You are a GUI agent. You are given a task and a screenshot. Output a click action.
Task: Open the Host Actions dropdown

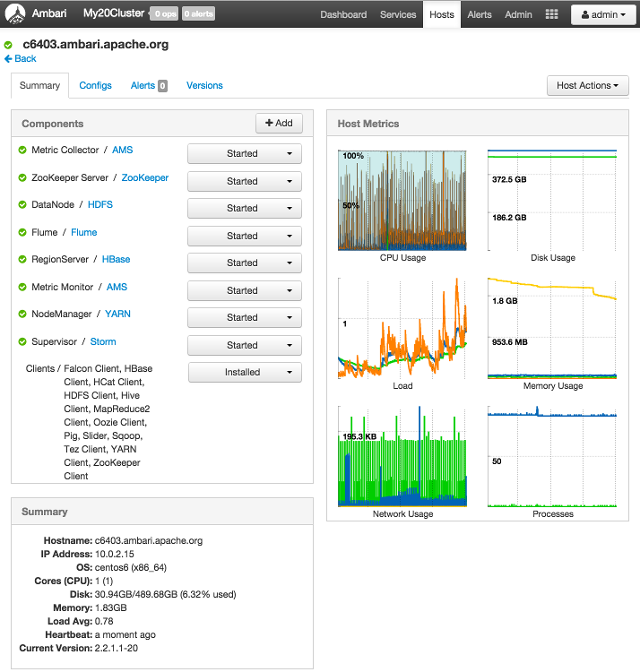click(587, 85)
